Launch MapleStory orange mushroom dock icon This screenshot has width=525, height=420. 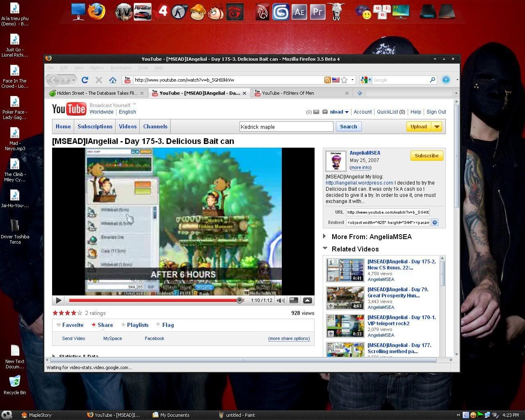pos(198,12)
